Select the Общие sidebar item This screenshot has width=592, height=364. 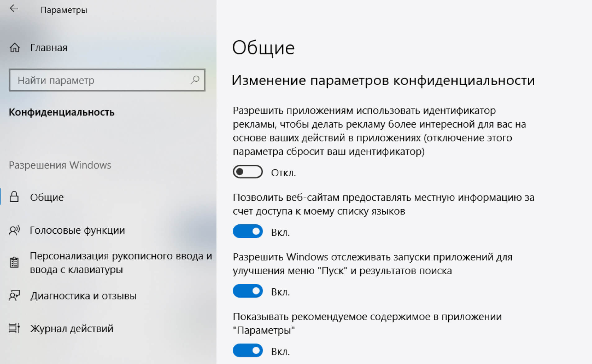pyautogui.click(x=47, y=197)
